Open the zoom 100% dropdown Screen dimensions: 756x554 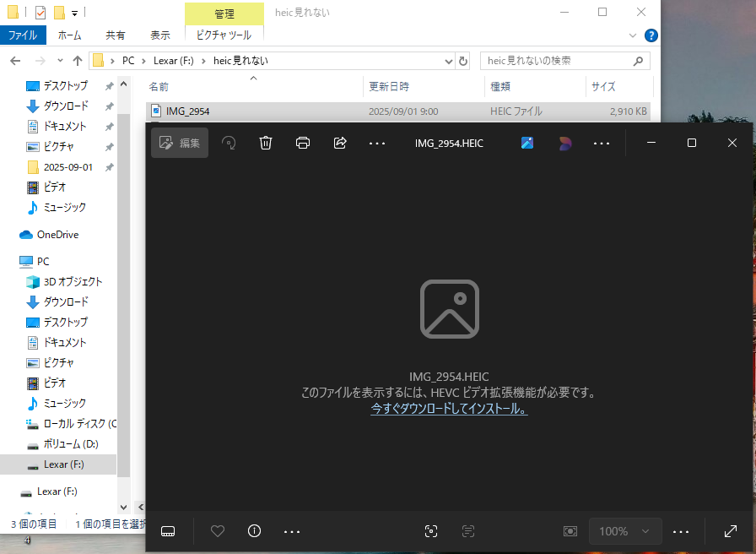624,531
